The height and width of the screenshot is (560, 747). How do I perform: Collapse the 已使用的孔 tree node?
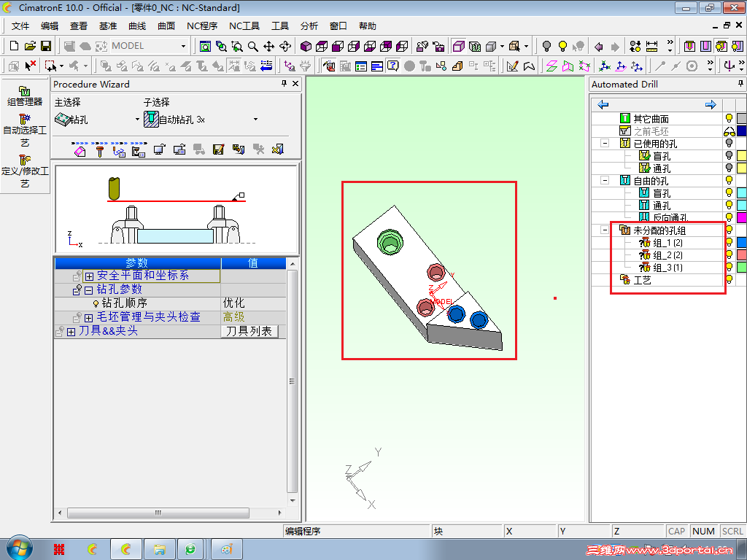[x=605, y=143]
